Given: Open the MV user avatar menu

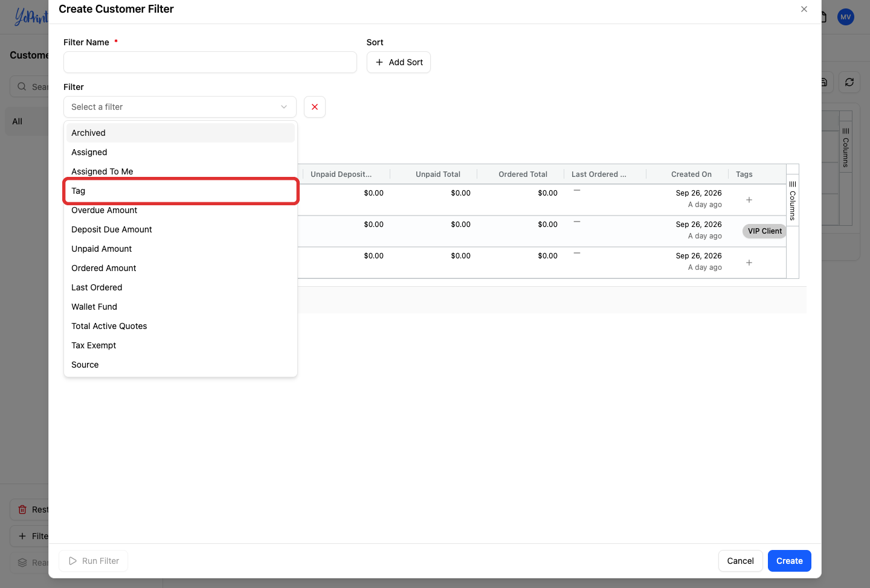Looking at the screenshot, I should point(846,17).
